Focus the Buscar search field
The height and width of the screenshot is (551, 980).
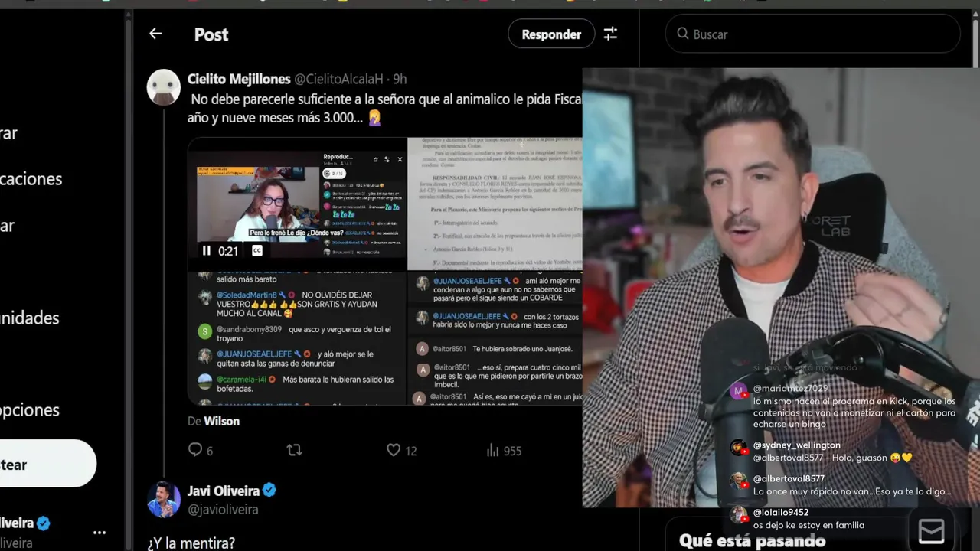(x=812, y=34)
